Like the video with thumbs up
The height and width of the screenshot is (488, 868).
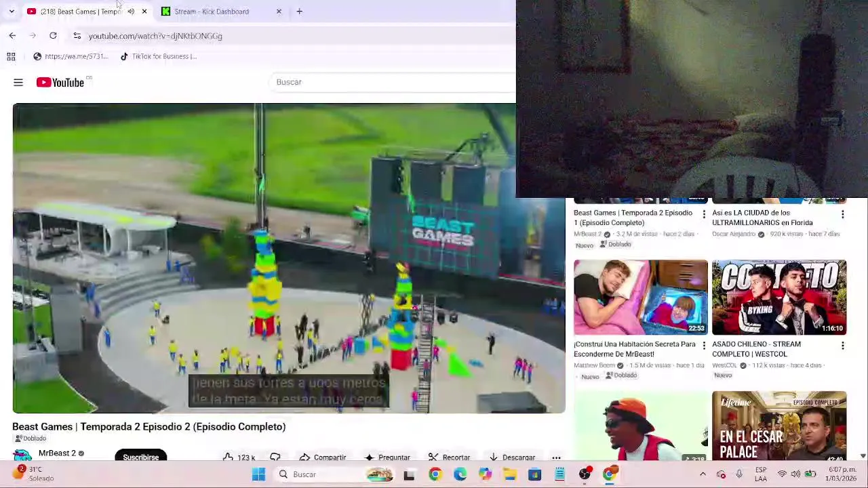pos(239,457)
